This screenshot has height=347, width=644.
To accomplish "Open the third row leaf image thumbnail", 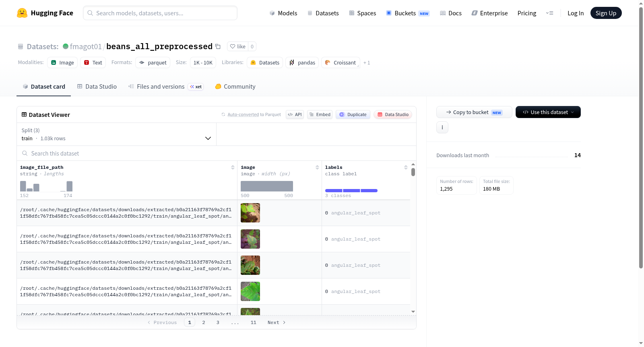I will click(250, 265).
